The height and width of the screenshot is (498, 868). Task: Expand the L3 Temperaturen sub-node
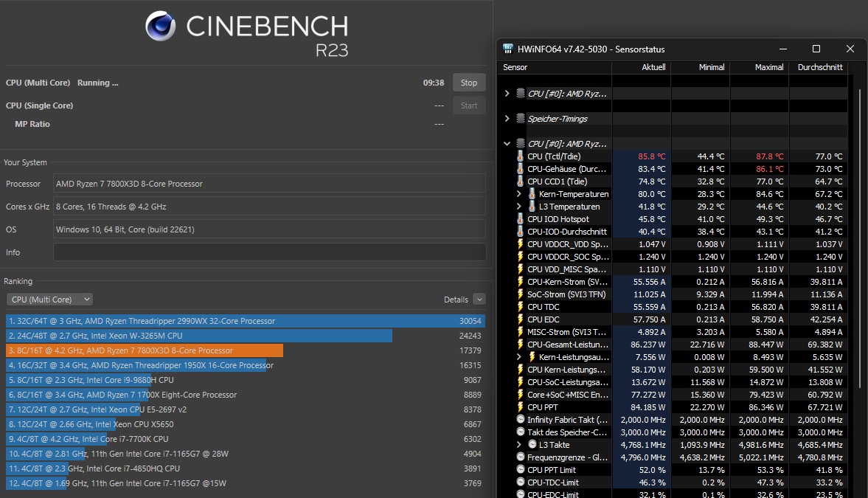tap(518, 206)
